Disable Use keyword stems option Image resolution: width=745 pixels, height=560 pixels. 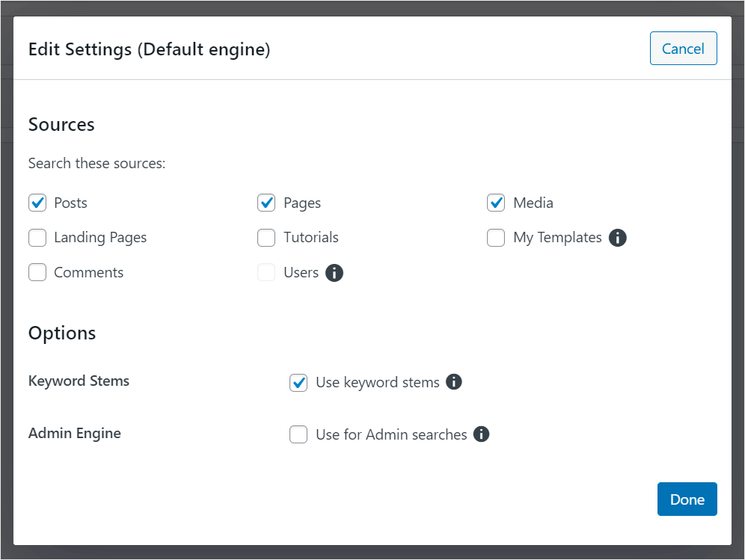click(x=298, y=382)
